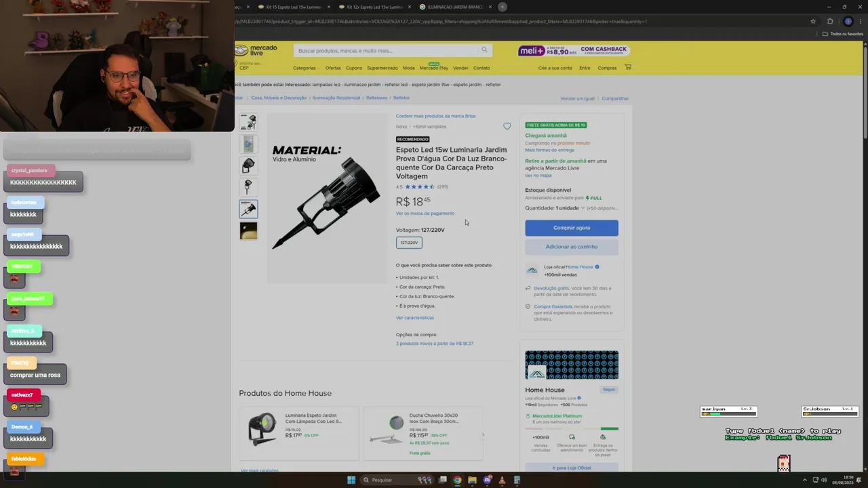Open the browser profile avatar icon

pos(848,21)
